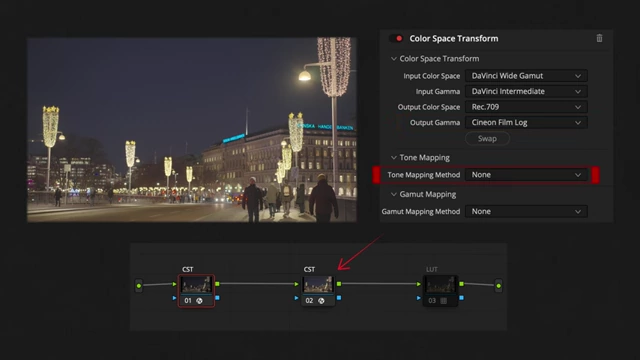The height and width of the screenshot is (360, 640).
Task: Click node 01 blue key output connector
Action: tap(217, 298)
